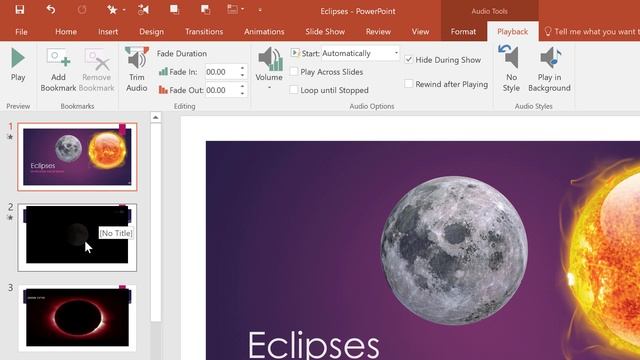Click the moon image on slide
The width and height of the screenshot is (640, 360).
pos(454,250)
